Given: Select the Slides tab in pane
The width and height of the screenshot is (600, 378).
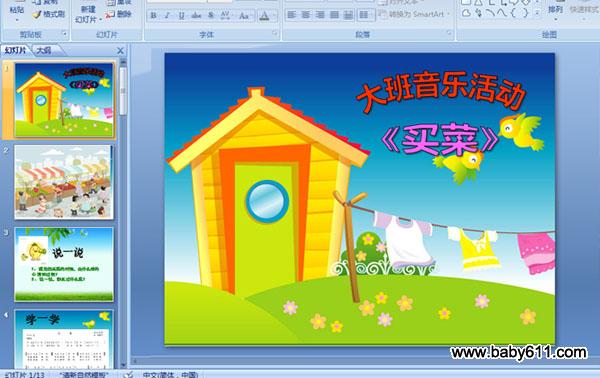Looking at the screenshot, I should point(16,50).
